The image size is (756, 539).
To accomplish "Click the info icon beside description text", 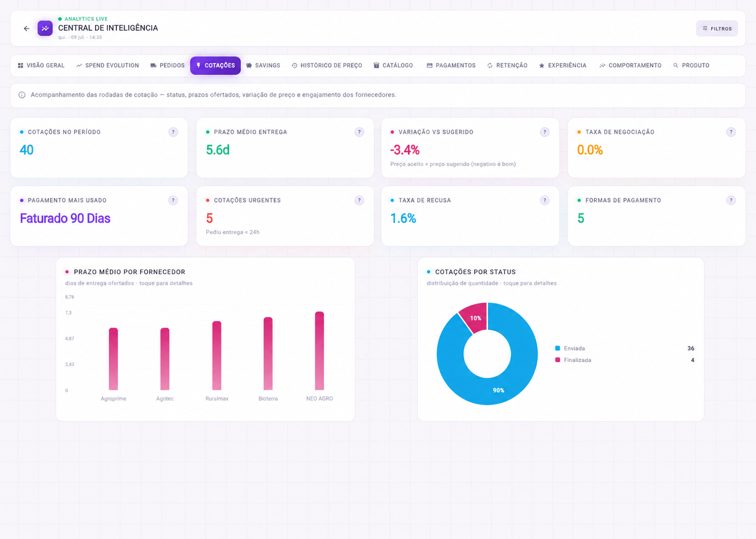I will pyautogui.click(x=22, y=95).
